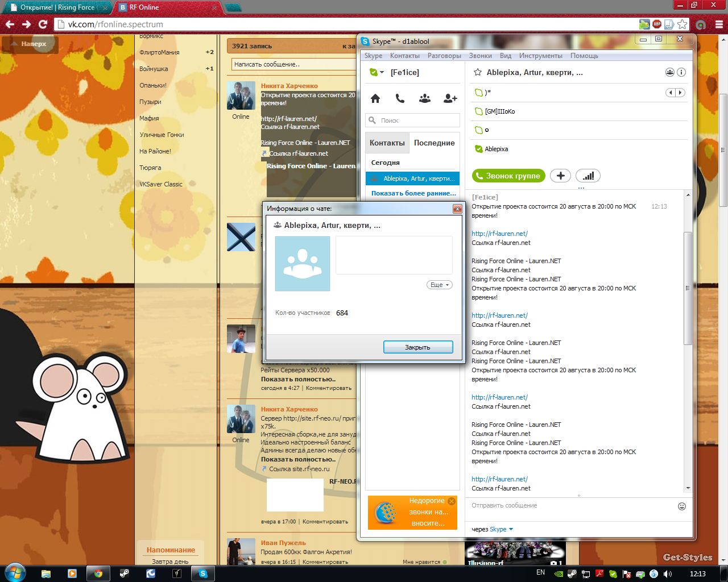Click the Наверх button on the VK page

click(x=30, y=44)
